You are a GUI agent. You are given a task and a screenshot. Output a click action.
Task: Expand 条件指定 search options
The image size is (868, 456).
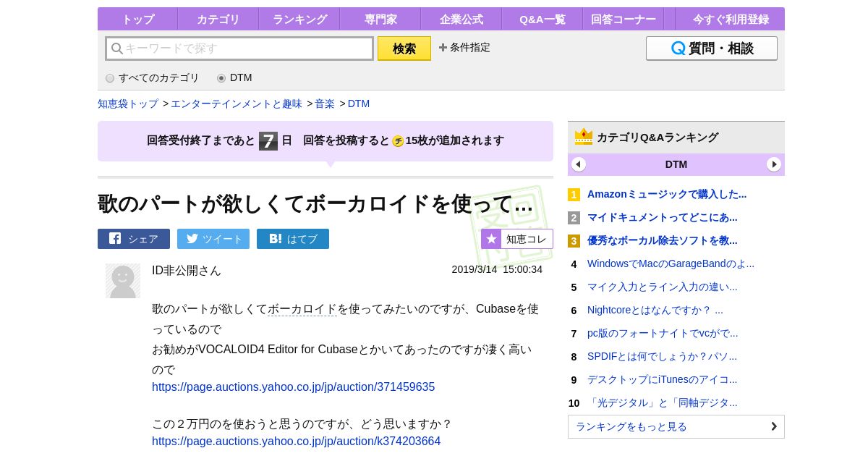[x=464, y=48]
